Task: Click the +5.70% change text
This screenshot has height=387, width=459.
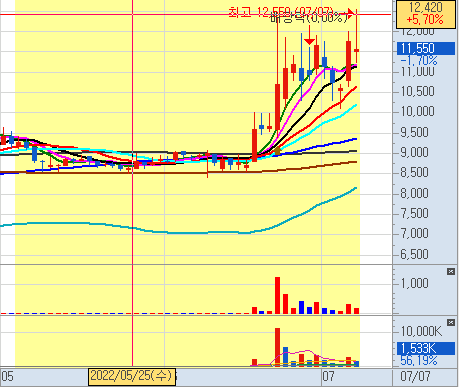Action: click(x=425, y=20)
